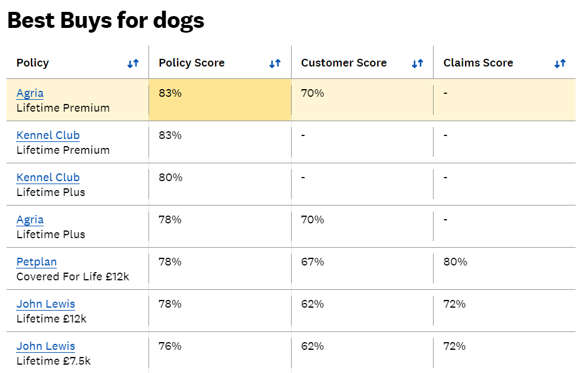Sort by Policy column arrows icon

coord(133,64)
